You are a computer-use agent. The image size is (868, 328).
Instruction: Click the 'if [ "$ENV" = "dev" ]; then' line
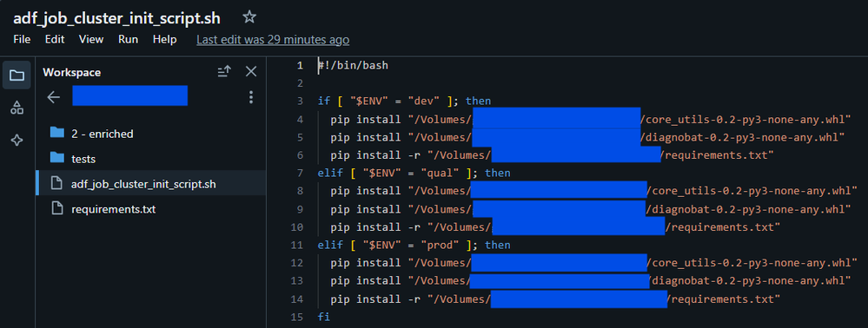point(405,101)
